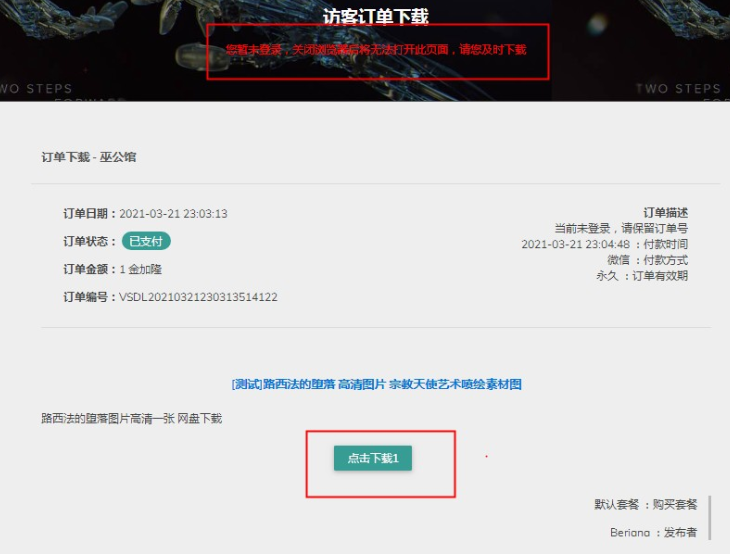Click the 永久 order validity text
Viewport: 730px width, 554px height.
click(607, 276)
